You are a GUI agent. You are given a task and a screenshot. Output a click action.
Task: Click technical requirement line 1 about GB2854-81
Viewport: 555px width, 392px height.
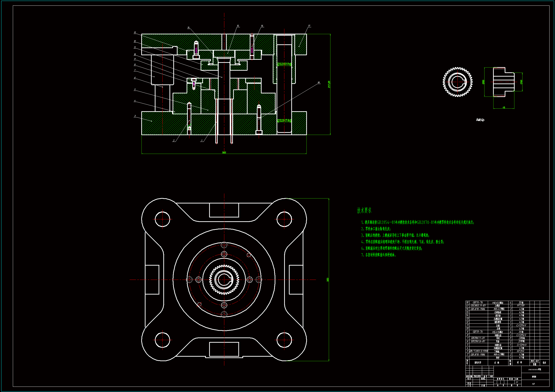[x=418, y=222]
